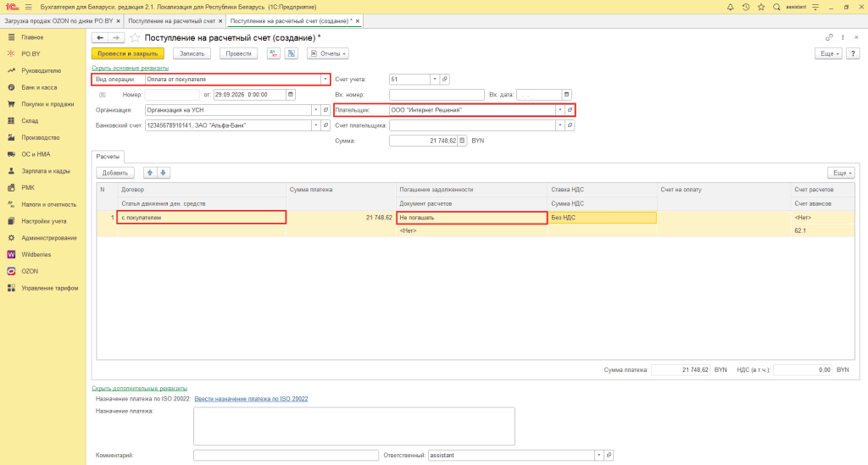Image resolution: width=868 pixels, height=465 pixels.
Task: Open Банковский счет record via open icon
Action: (x=325, y=125)
